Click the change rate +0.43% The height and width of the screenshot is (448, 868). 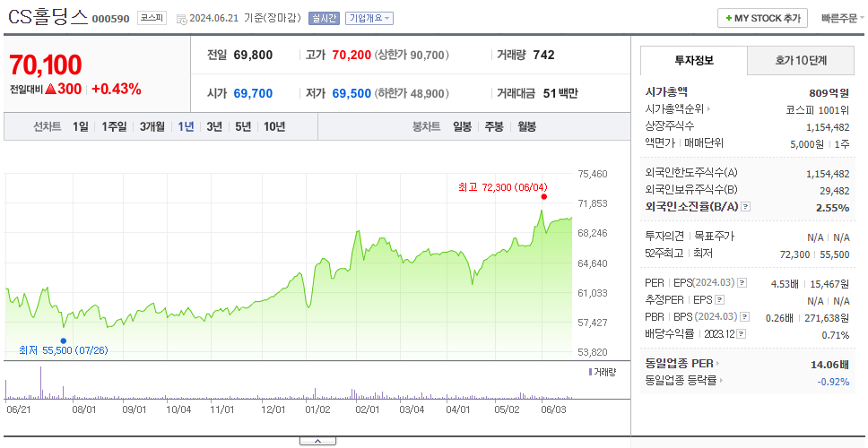pos(117,89)
